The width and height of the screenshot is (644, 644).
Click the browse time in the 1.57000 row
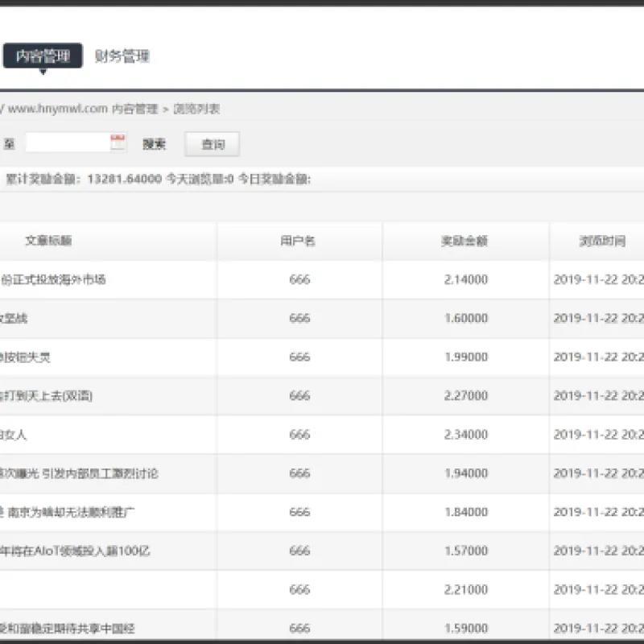tap(598, 551)
